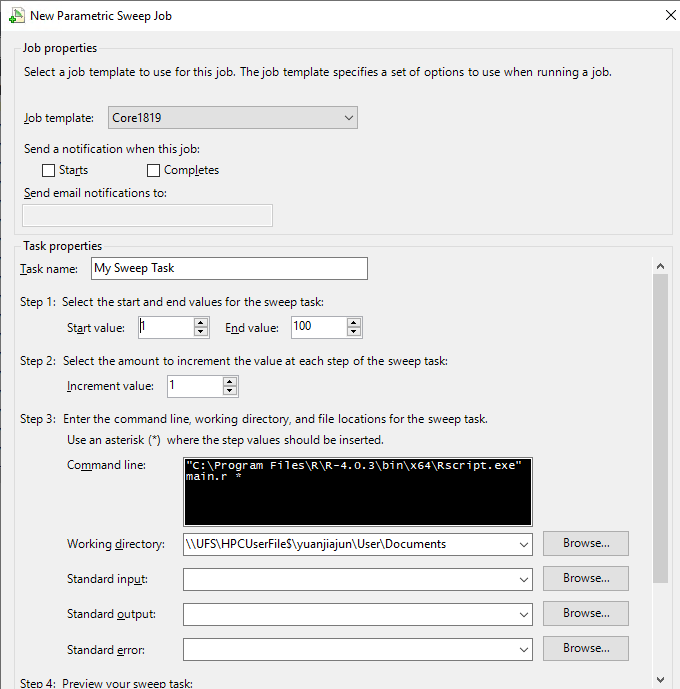This screenshot has width=680, height=689.
Task: Increase the Start value with up arrow
Action: [x=201, y=322]
